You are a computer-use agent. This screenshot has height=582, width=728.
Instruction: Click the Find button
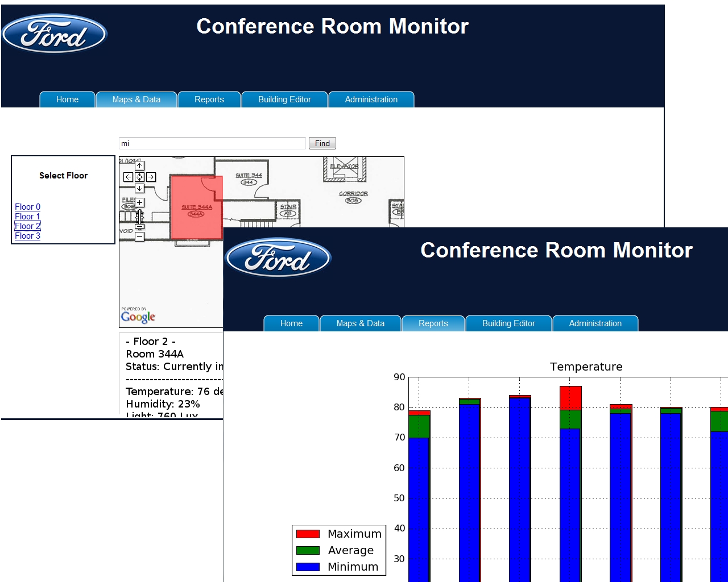click(x=322, y=143)
